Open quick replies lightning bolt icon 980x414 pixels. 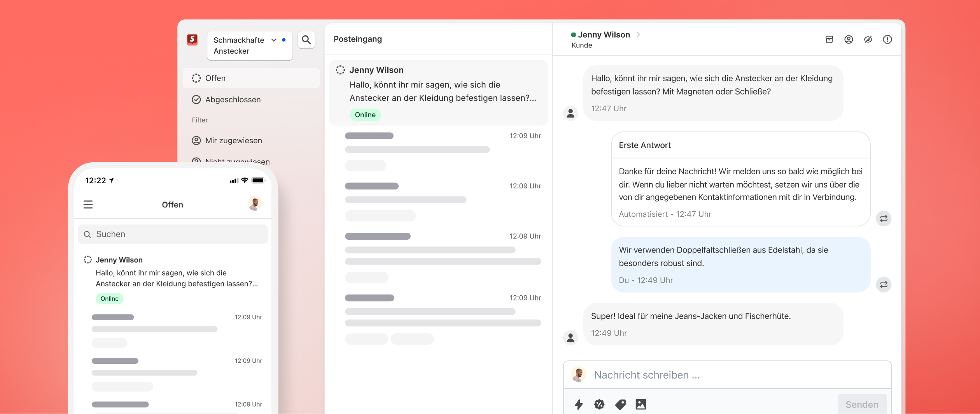click(x=579, y=404)
